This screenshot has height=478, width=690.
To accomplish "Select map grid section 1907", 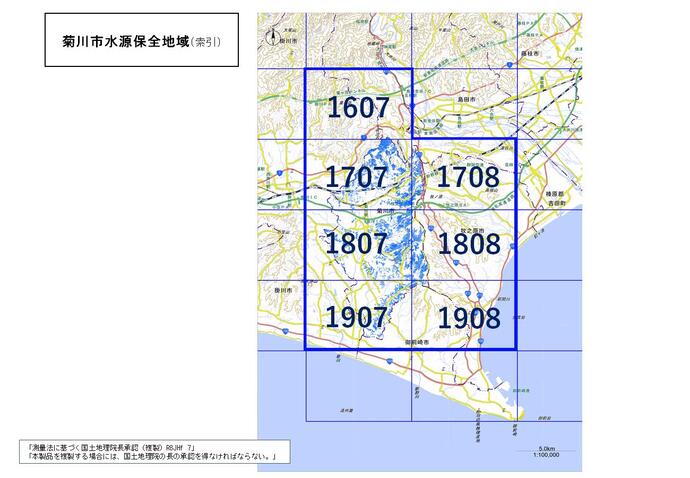I will (x=357, y=317).
